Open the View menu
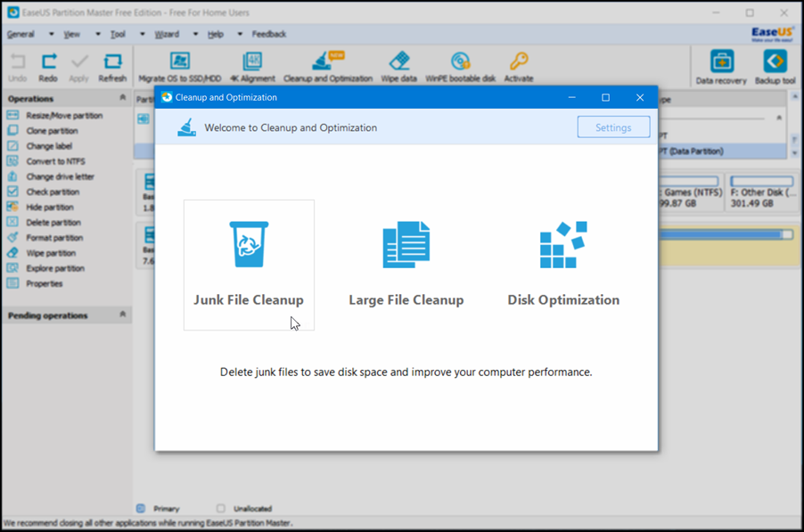 (x=72, y=35)
